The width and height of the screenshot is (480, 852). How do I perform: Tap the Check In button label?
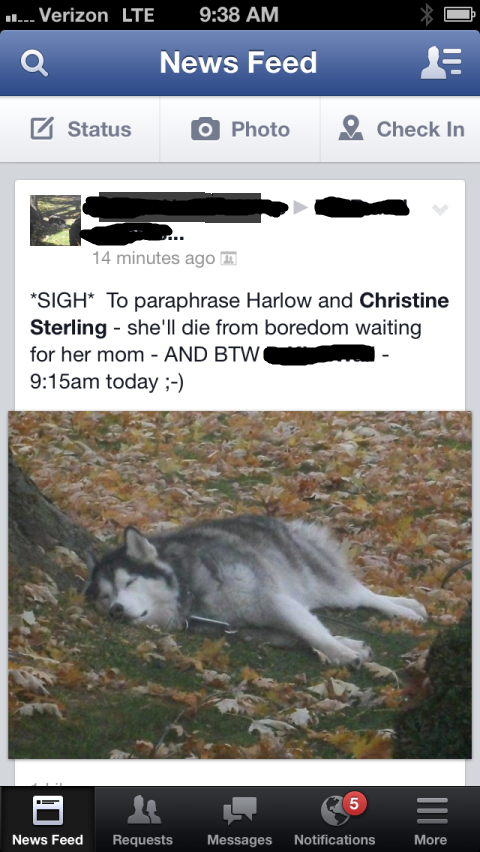click(421, 129)
